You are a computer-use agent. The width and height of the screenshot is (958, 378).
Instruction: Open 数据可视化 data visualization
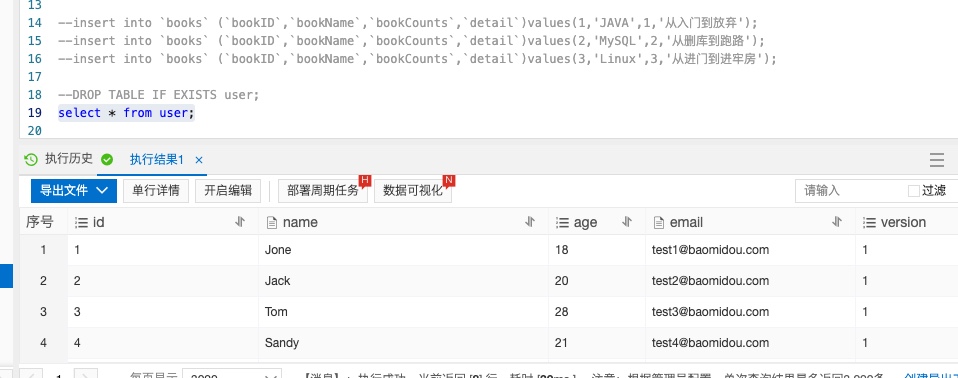412,191
